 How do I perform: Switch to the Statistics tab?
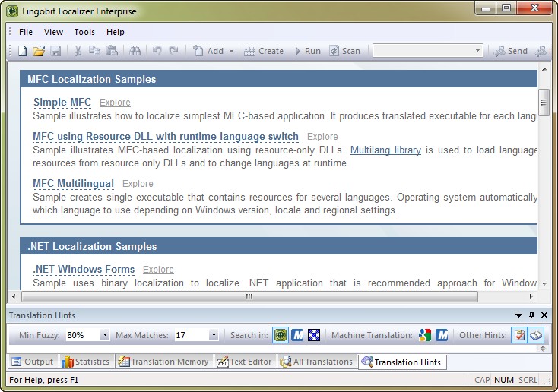pyautogui.click(x=85, y=362)
